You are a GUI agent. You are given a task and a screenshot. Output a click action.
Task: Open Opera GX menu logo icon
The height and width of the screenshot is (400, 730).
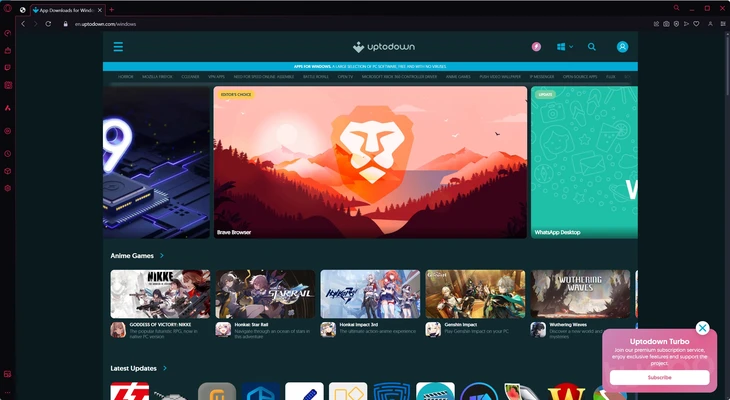7,9
